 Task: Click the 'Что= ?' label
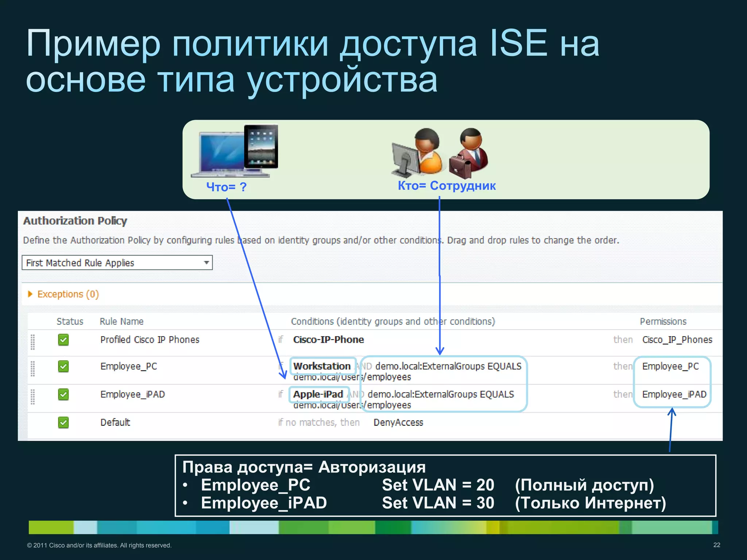(227, 187)
